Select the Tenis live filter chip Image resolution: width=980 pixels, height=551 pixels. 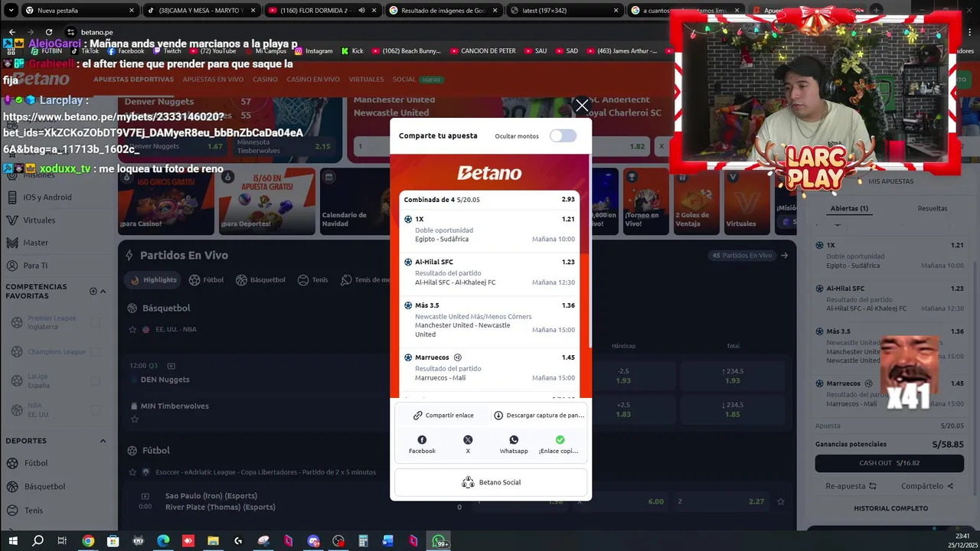point(313,280)
